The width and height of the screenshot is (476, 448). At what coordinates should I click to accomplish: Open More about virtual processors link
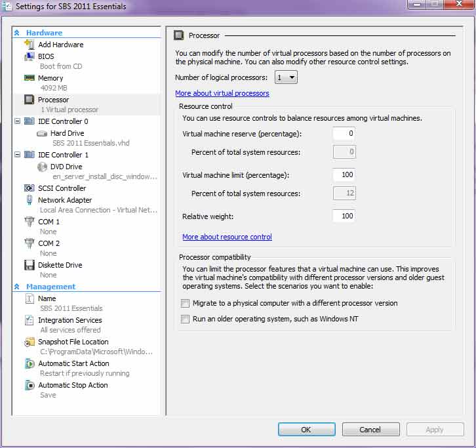222,93
